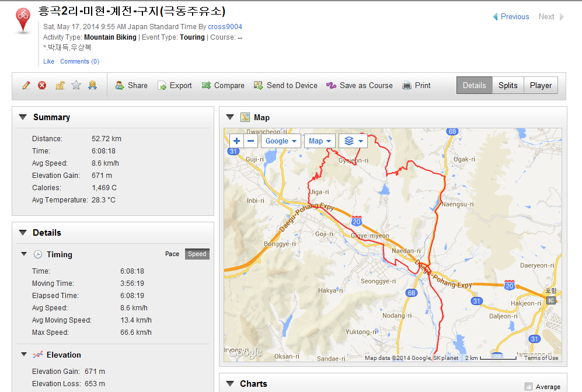The width and height of the screenshot is (582, 392).
Task: Collapse the Map panel
Action: (230, 117)
